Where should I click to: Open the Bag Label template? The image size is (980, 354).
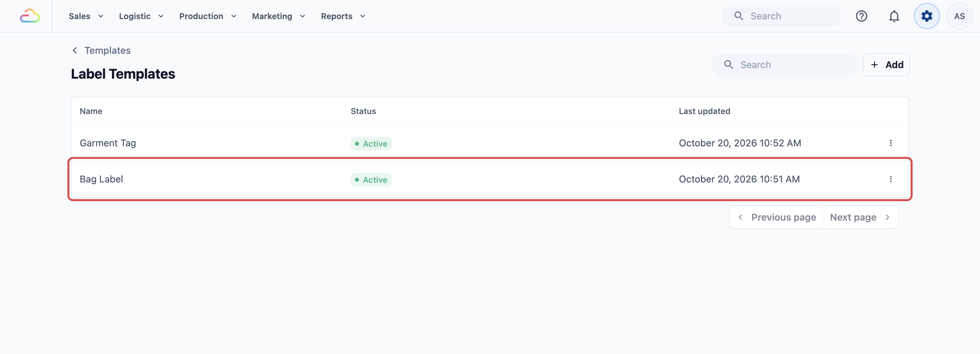tap(101, 179)
